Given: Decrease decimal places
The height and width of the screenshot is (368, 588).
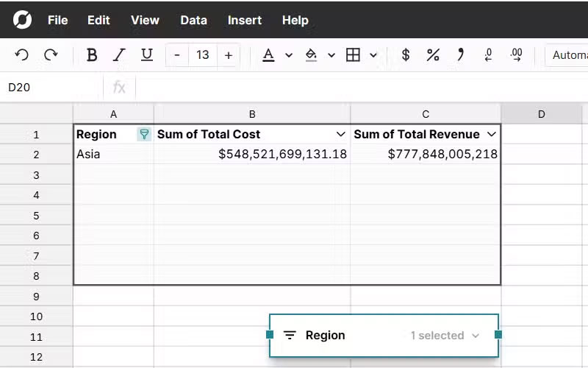Looking at the screenshot, I should coord(488,55).
